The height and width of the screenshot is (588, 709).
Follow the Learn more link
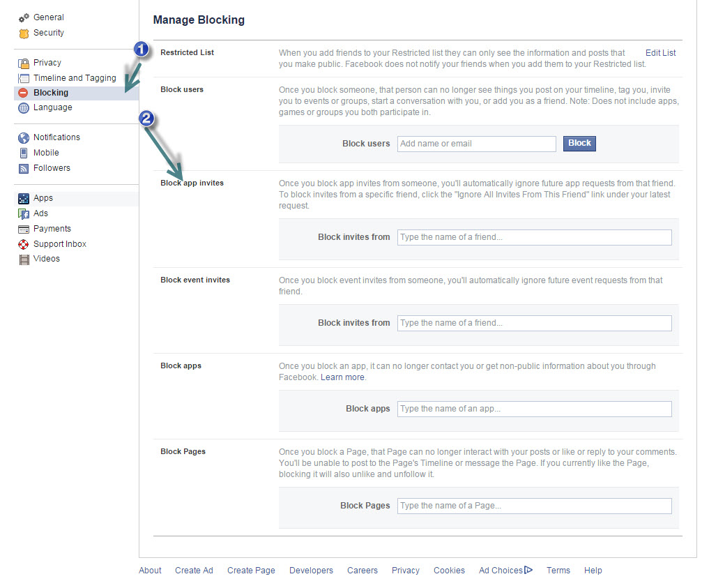[x=342, y=377]
